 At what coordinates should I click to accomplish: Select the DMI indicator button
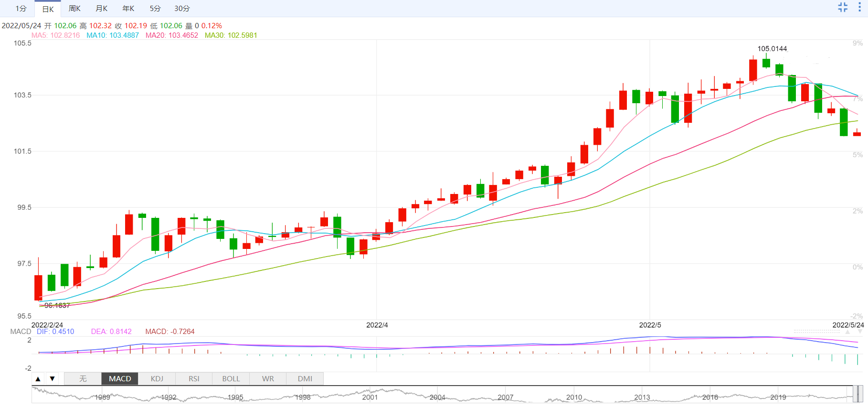(305, 379)
